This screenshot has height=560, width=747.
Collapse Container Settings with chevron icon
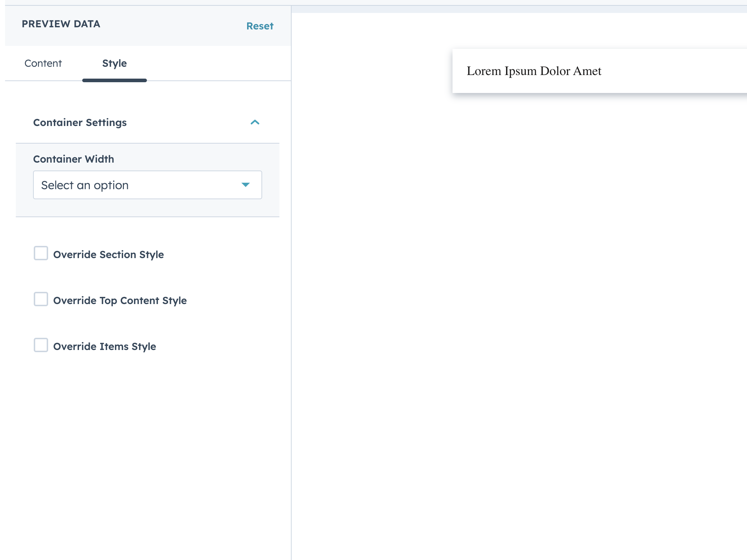pos(255,122)
